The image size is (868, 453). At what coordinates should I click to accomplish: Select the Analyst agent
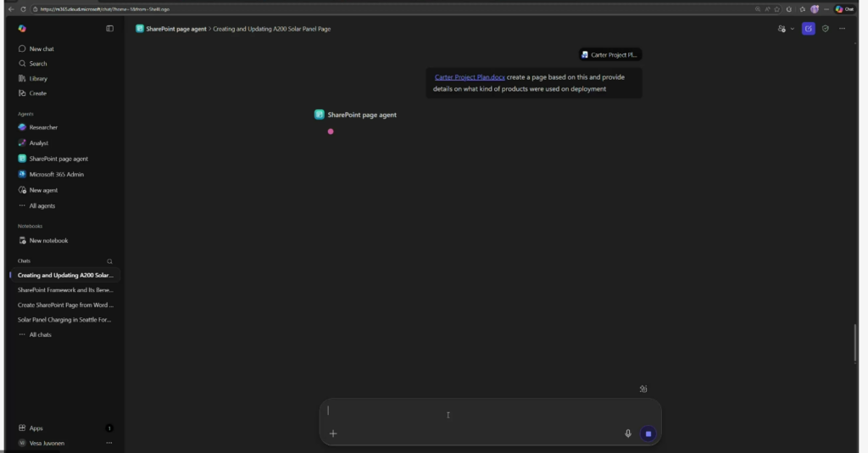(x=33, y=143)
